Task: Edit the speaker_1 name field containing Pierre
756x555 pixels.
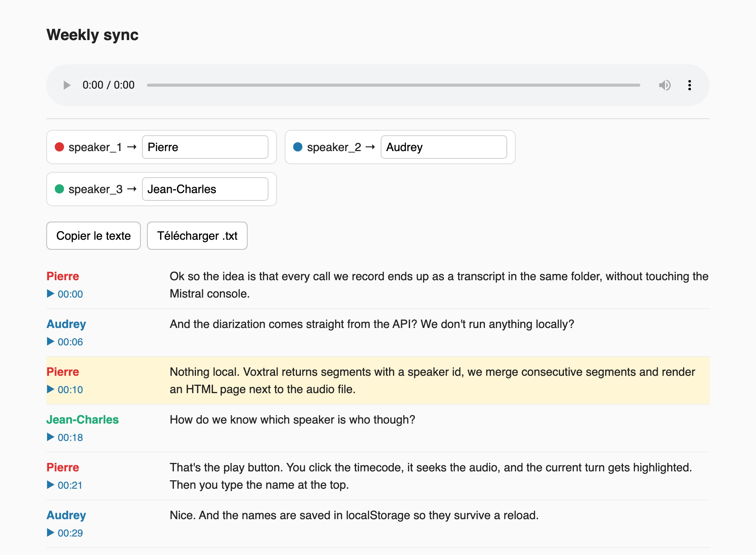Action: pos(205,147)
